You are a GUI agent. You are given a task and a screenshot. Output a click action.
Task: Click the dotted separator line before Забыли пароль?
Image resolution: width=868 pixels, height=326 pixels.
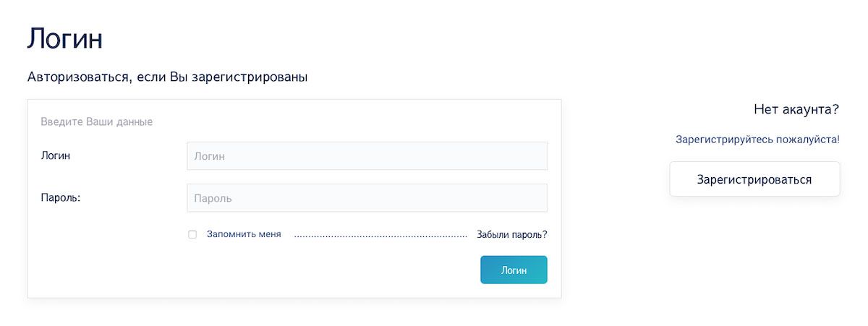(x=380, y=236)
